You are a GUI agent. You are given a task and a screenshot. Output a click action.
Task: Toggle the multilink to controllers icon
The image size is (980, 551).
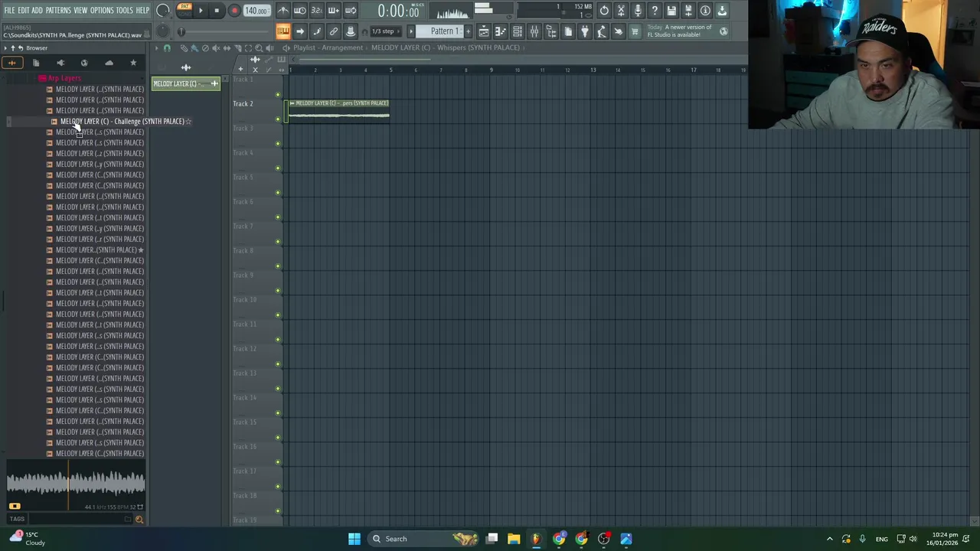tap(351, 31)
